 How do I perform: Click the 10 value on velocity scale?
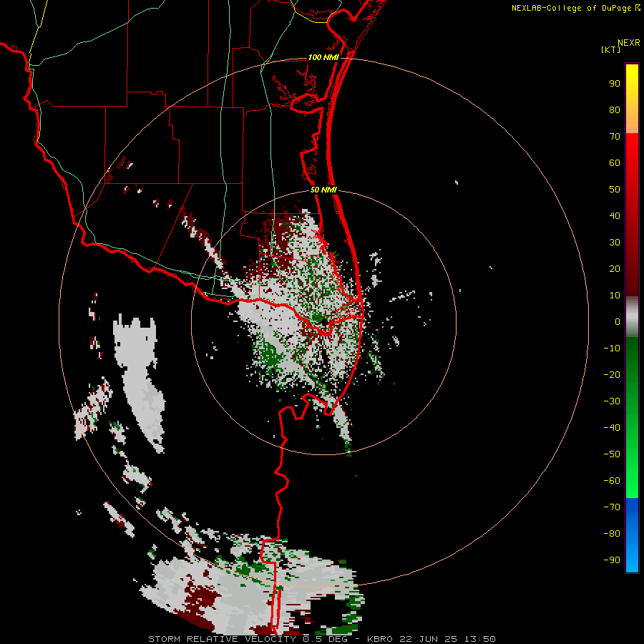click(x=615, y=296)
